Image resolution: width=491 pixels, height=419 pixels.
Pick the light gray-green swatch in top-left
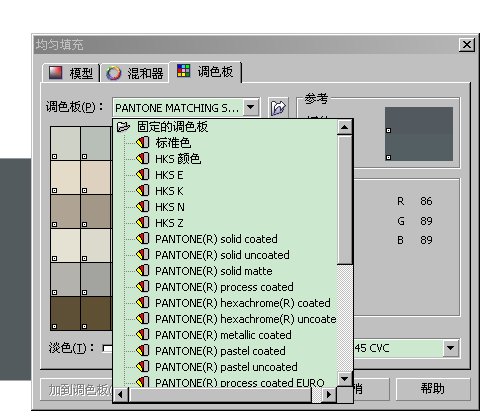tap(65, 143)
